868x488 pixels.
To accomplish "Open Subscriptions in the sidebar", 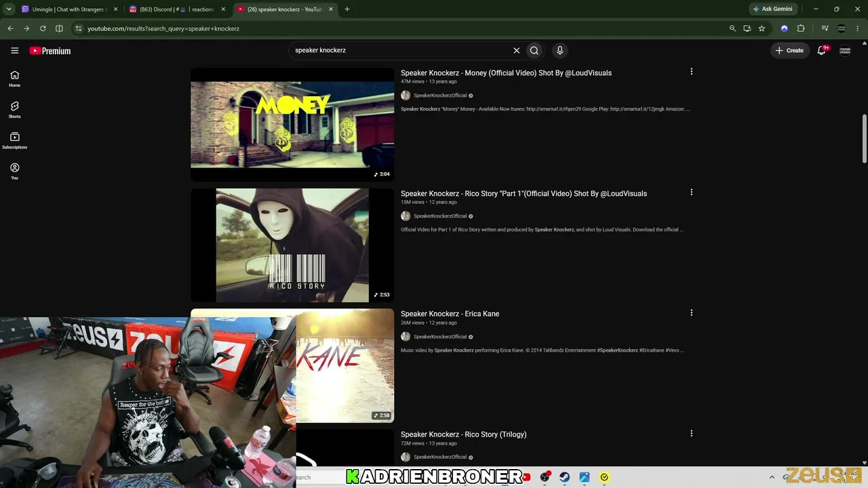I will click(x=14, y=140).
